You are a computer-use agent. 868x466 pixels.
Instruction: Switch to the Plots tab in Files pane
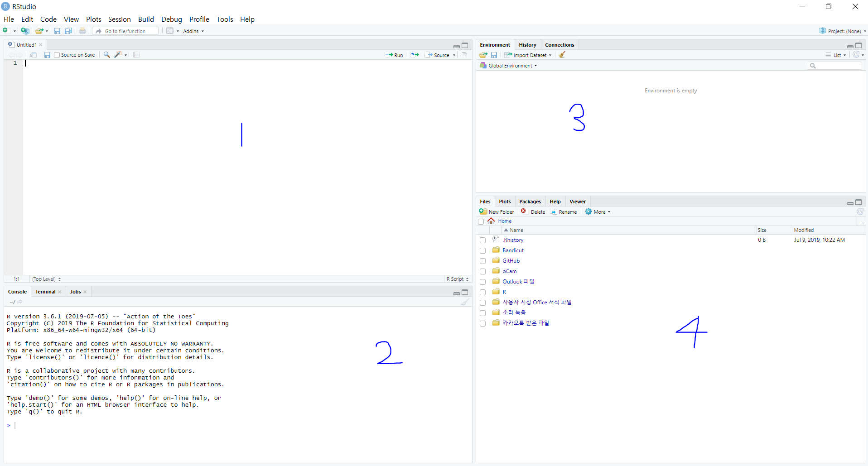tap(505, 202)
